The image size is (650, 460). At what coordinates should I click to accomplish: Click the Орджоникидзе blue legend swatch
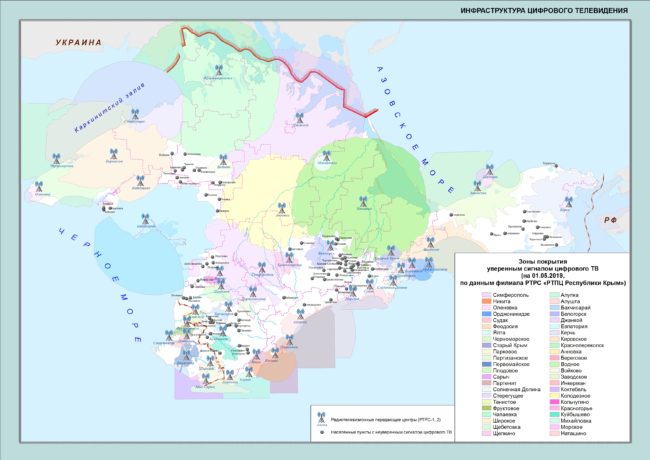[486, 314]
